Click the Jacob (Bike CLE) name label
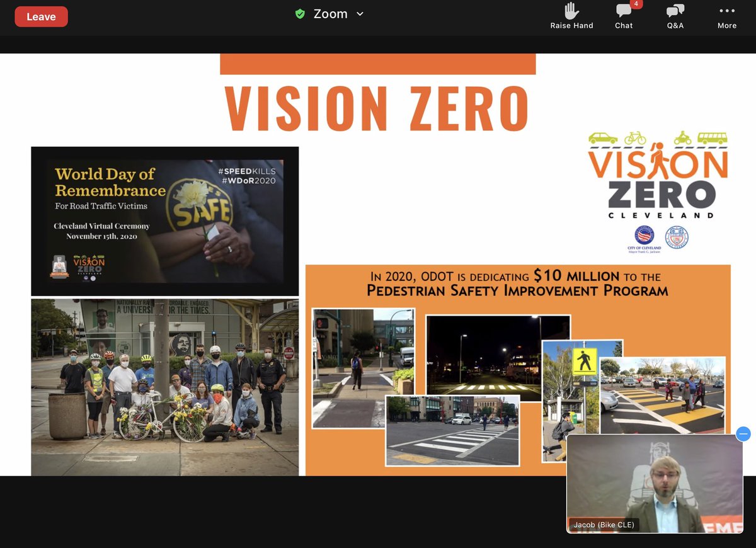 tap(604, 524)
